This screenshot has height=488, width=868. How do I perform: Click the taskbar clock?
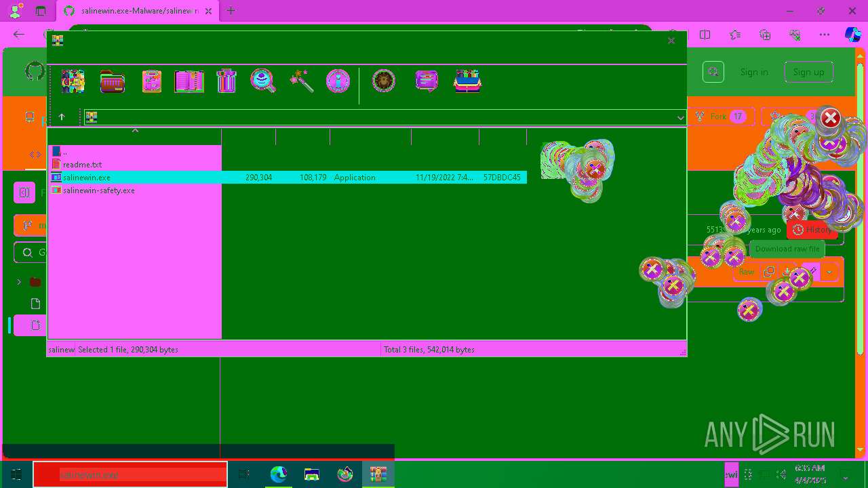[810, 474]
